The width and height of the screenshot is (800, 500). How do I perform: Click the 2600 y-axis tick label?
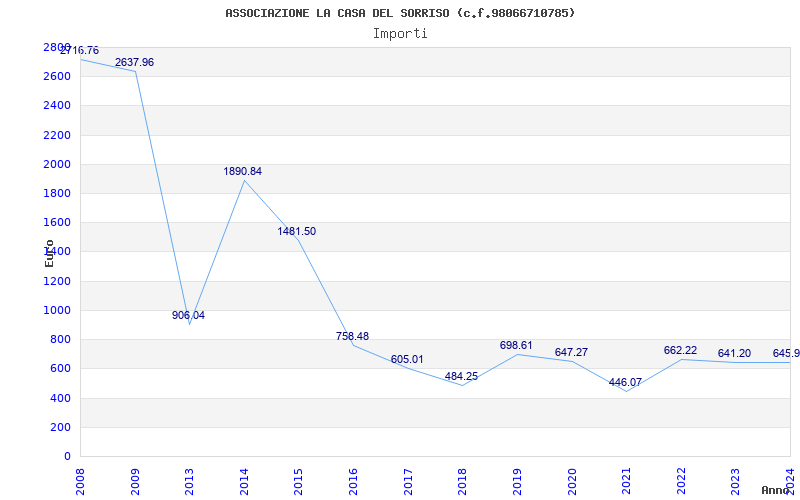click(x=57, y=77)
